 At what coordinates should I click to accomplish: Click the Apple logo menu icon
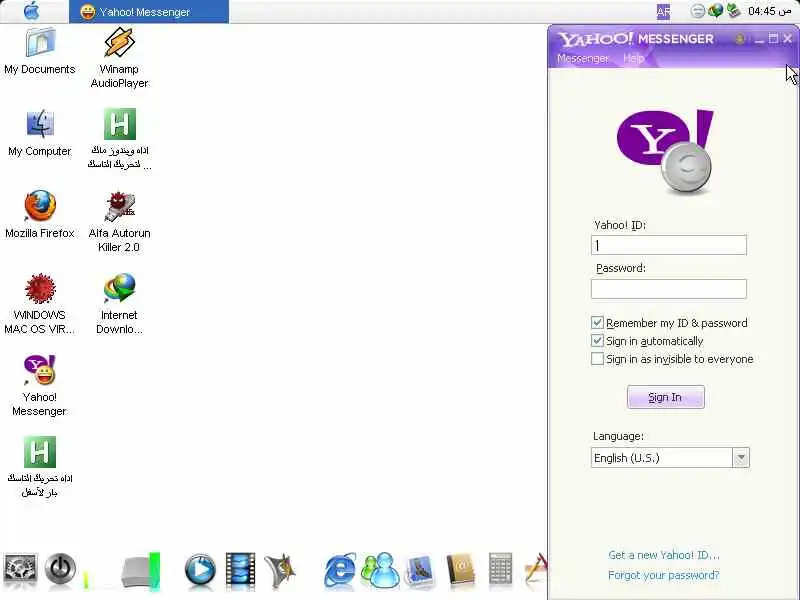(32, 11)
